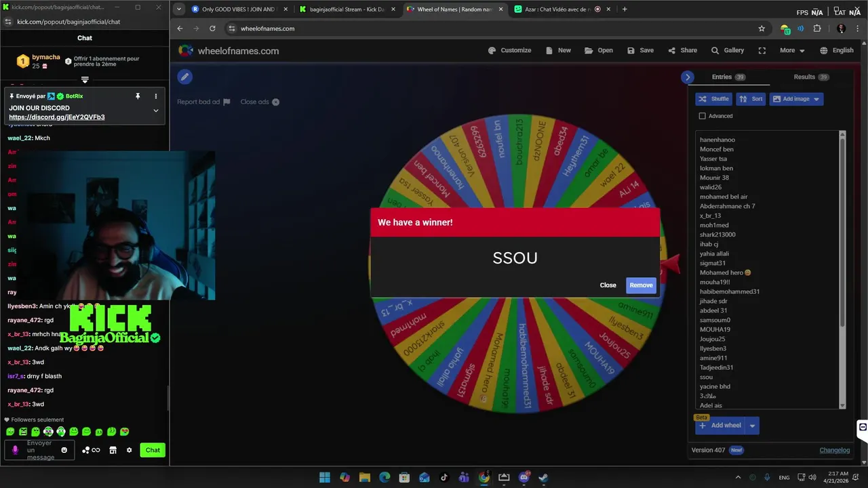
Task: Open the Discord invite link
Action: [57, 117]
